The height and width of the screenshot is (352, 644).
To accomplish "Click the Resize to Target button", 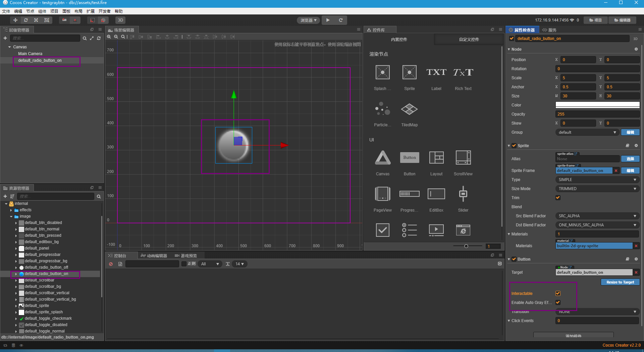I will 620,282.
